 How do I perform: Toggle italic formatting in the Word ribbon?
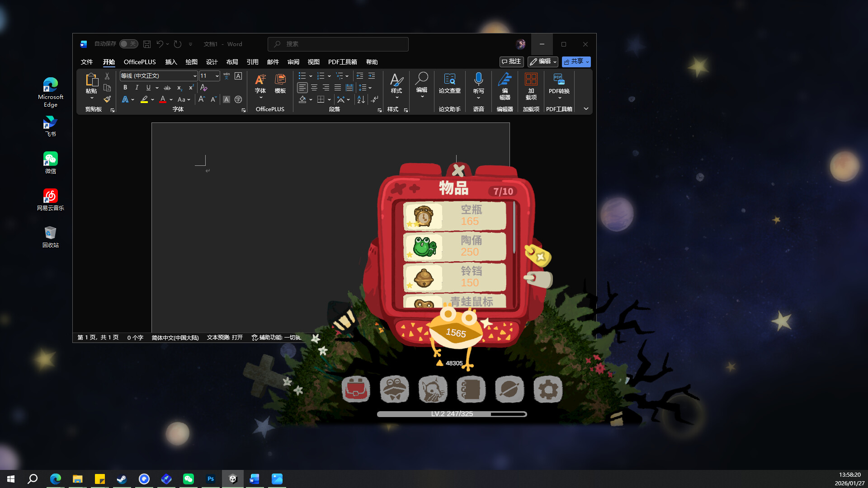click(x=137, y=88)
